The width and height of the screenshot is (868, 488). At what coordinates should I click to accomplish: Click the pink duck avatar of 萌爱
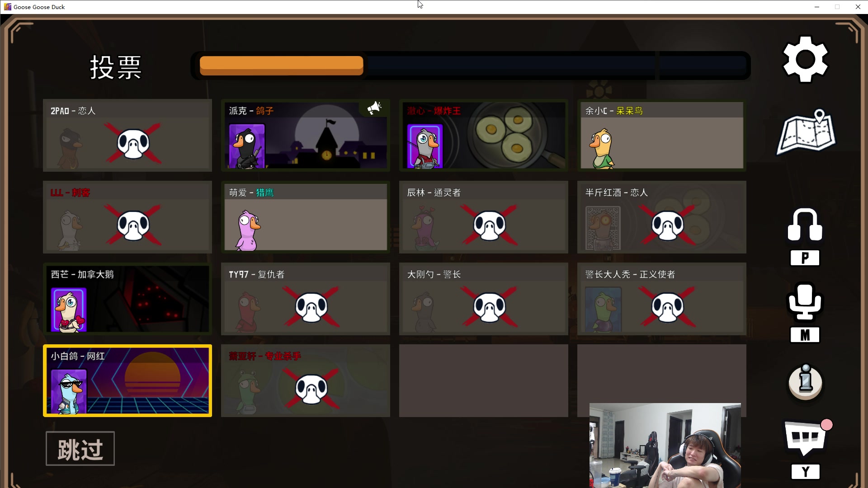248,230
